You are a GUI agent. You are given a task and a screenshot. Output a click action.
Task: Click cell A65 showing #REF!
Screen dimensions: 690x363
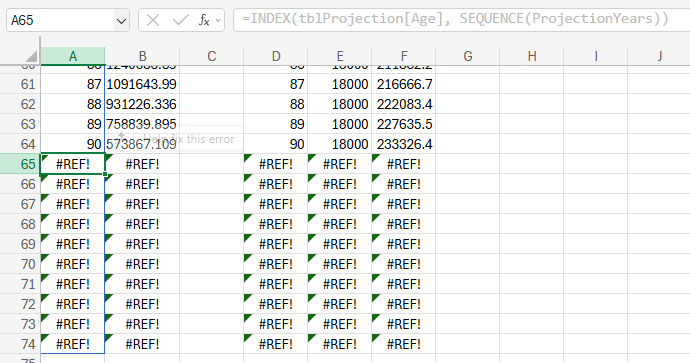pos(73,164)
